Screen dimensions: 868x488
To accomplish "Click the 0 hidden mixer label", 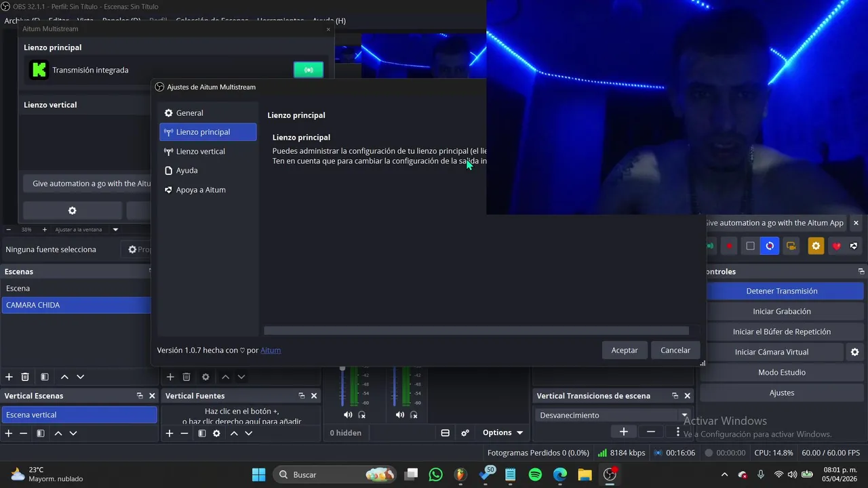I will pos(346,432).
